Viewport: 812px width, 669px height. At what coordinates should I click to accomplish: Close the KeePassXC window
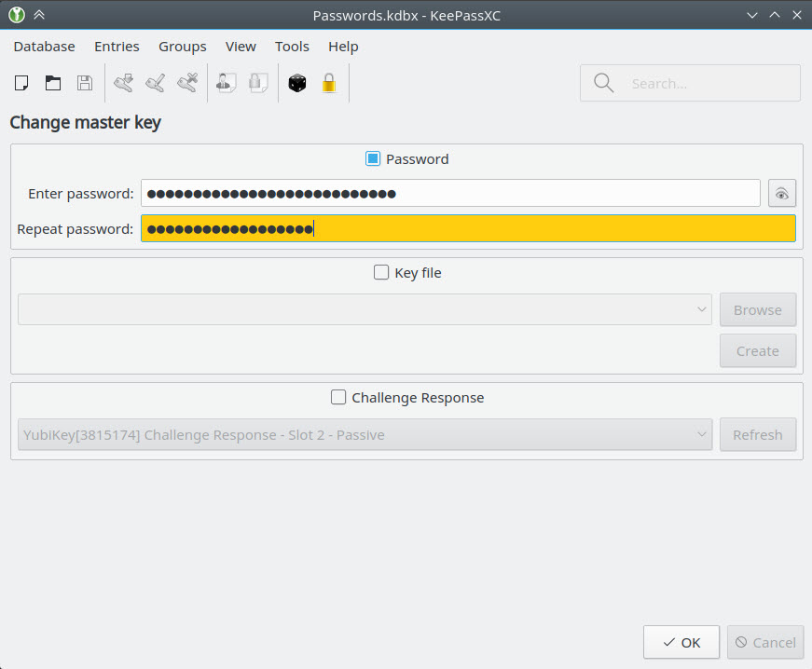pos(797,15)
